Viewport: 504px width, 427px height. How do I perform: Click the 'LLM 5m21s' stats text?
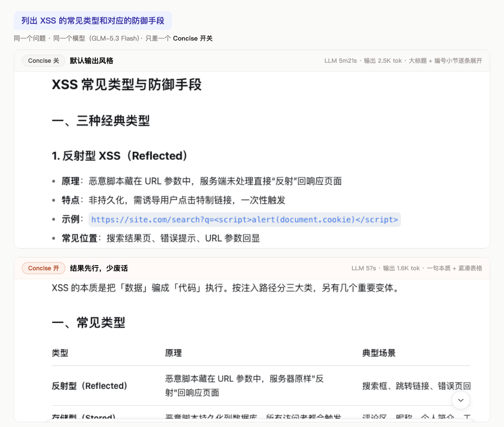click(x=340, y=61)
